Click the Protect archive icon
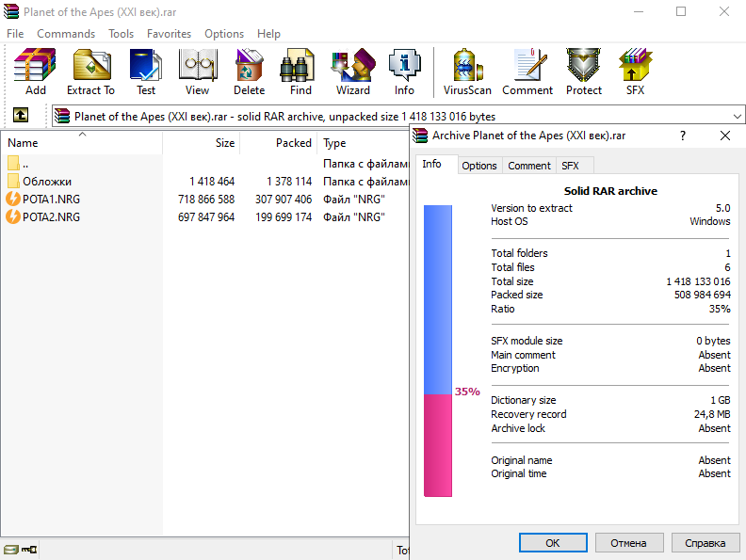The width and height of the screenshot is (746, 560). tap(584, 72)
